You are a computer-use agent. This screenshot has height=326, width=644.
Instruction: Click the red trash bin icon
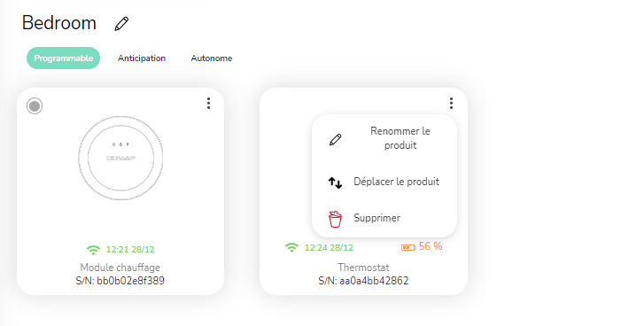click(x=335, y=219)
